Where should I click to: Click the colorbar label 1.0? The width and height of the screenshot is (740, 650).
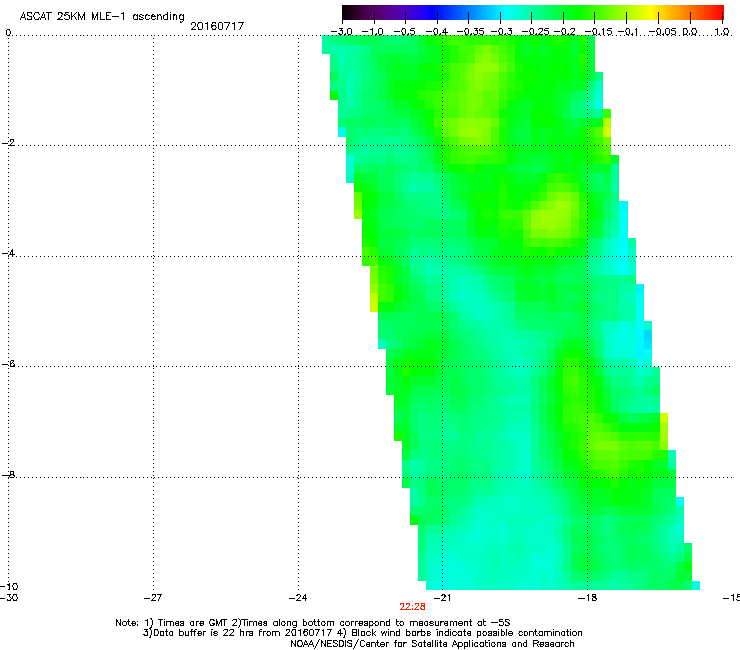tap(722, 32)
